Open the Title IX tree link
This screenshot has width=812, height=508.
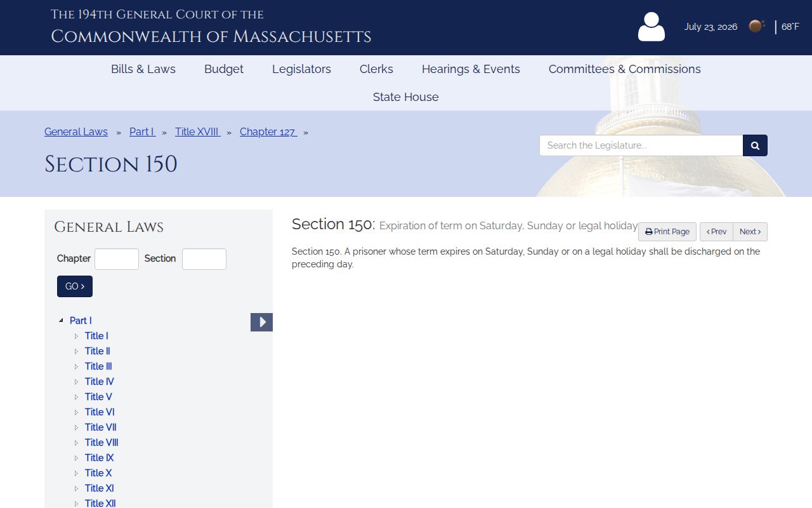pyautogui.click(x=100, y=458)
